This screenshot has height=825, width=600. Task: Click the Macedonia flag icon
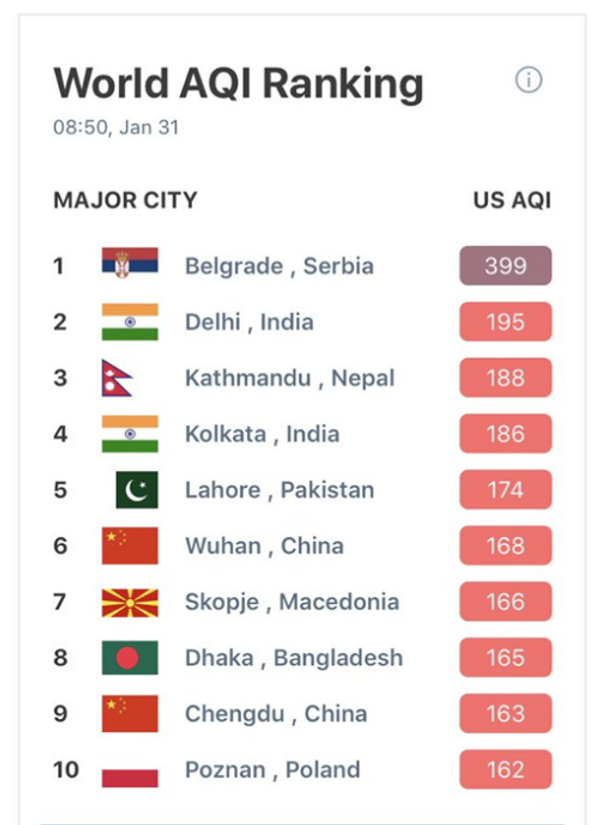pos(129,602)
